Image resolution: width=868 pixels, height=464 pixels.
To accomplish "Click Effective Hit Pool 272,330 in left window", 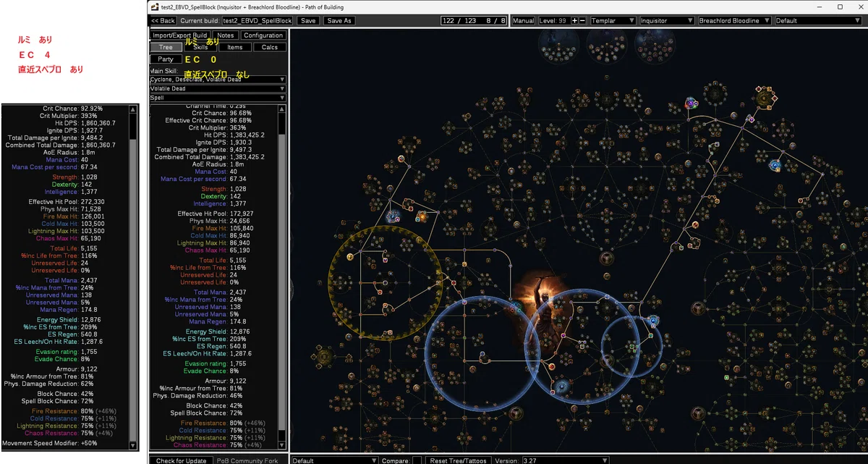I will tap(67, 202).
